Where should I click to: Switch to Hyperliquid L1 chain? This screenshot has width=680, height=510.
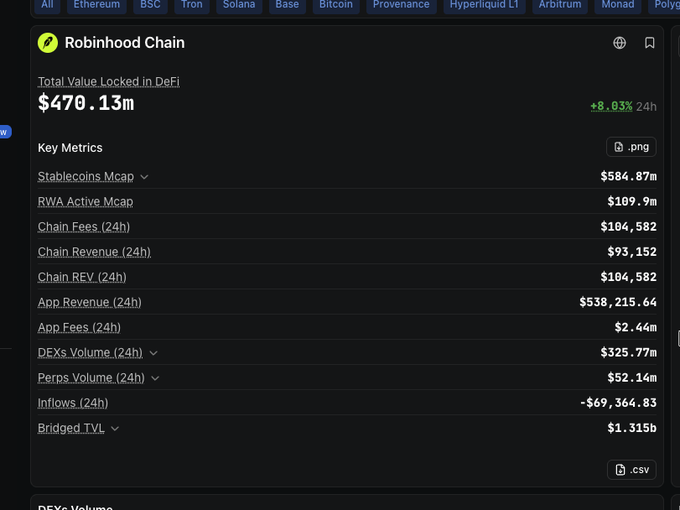[484, 5]
